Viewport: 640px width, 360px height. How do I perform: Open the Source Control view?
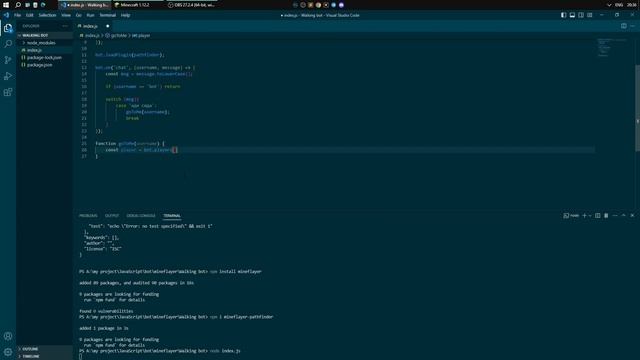click(8, 60)
